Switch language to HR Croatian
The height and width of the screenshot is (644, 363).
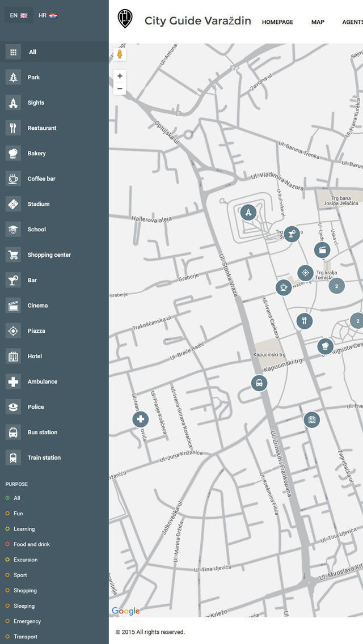[47, 15]
